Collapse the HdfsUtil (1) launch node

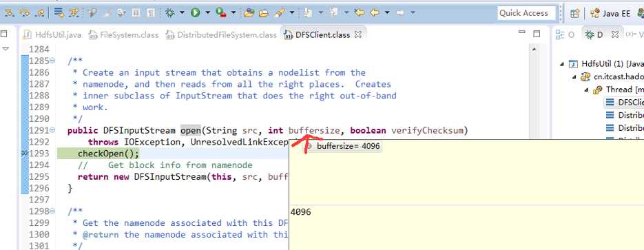561,63
